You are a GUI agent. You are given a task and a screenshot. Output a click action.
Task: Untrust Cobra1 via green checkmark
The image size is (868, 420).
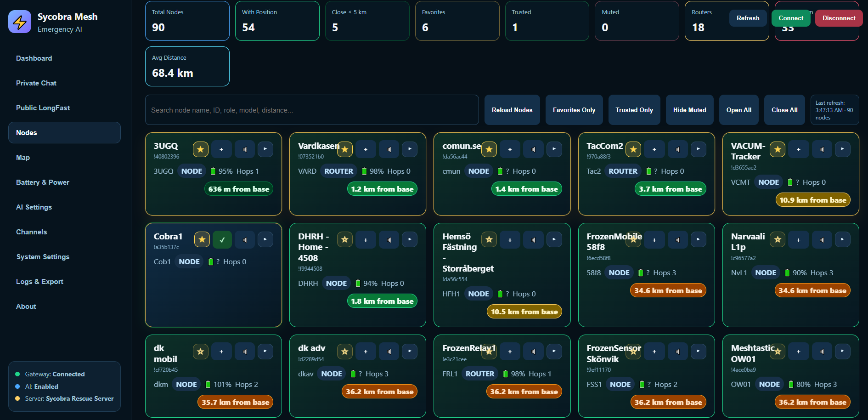[x=222, y=239]
